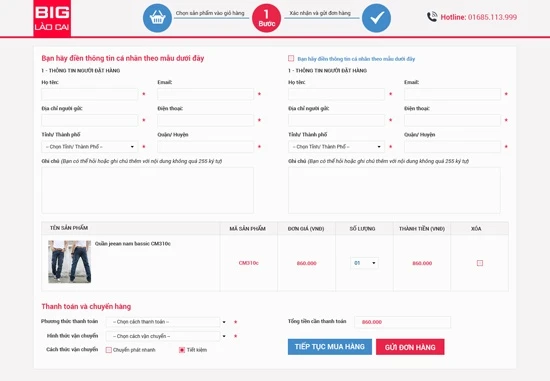This screenshot has height=381, width=550.
Task: Click right form Ghi chú text area
Action: (394, 190)
